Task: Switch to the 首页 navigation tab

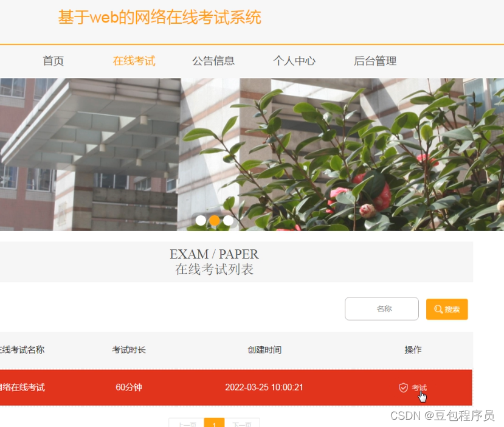Action: [x=53, y=61]
